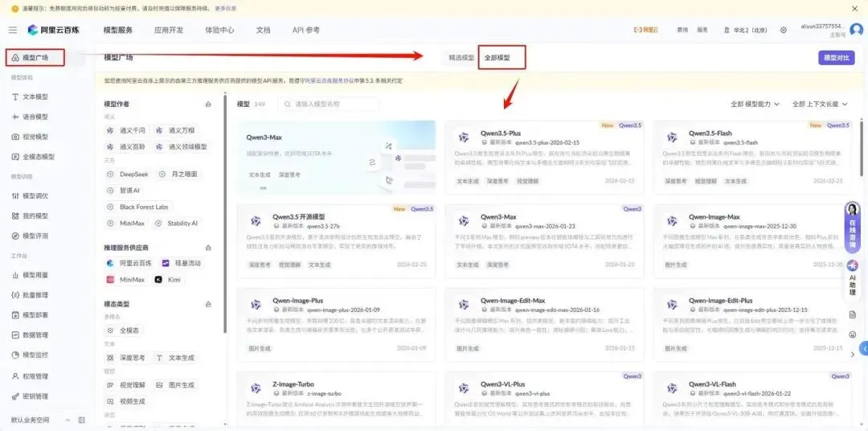Switch to 应用开发 top tab
868x431 pixels.
pyautogui.click(x=168, y=30)
